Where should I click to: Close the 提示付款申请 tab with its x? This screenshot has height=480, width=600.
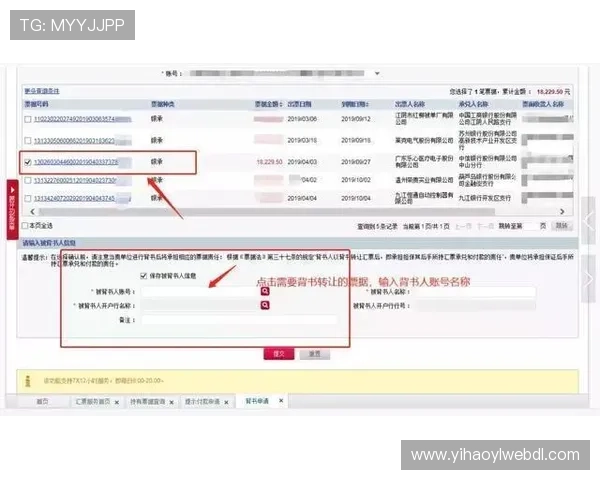(x=226, y=402)
